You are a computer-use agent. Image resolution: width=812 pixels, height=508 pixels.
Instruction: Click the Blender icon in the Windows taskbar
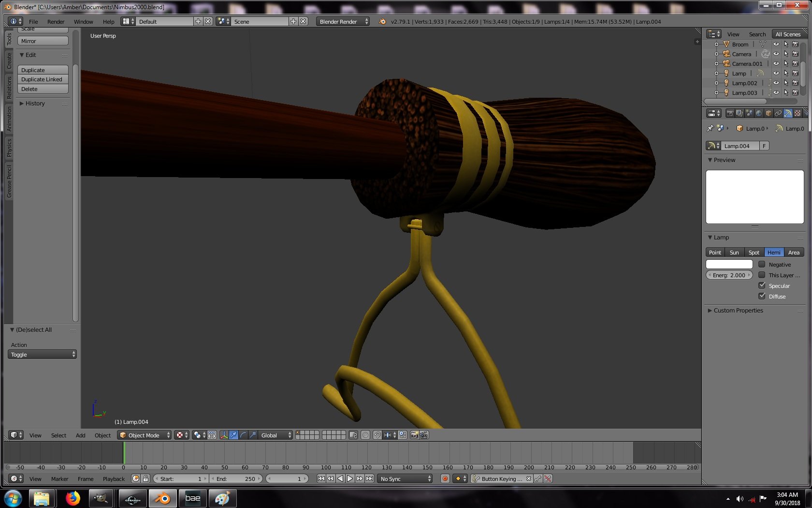tap(162, 498)
